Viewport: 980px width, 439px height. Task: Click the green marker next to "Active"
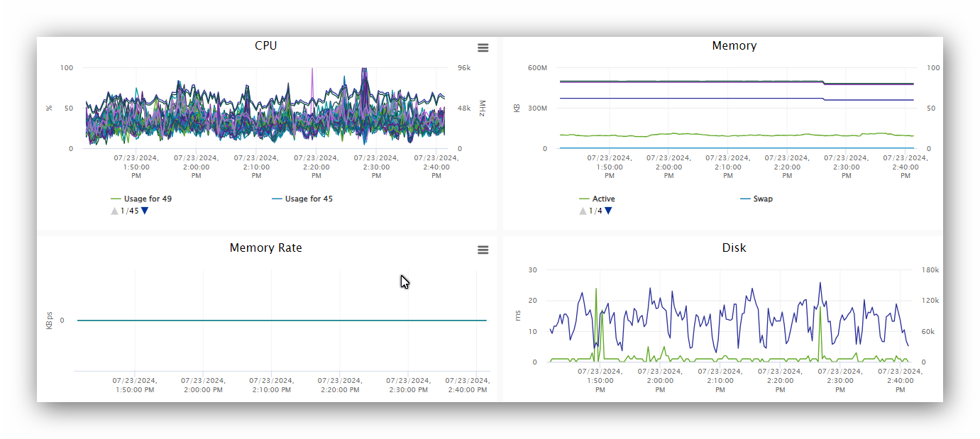[x=583, y=199]
